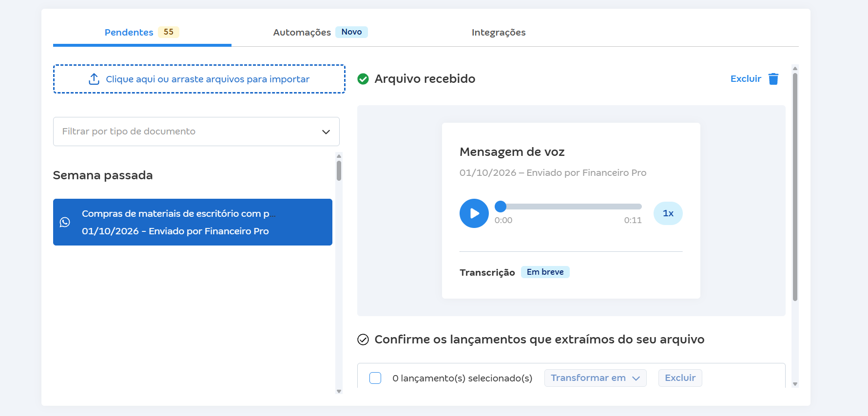This screenshot has height=416, width=868.
Task: Click the details panel scrollbar thumb
Action: pos(795,187)
